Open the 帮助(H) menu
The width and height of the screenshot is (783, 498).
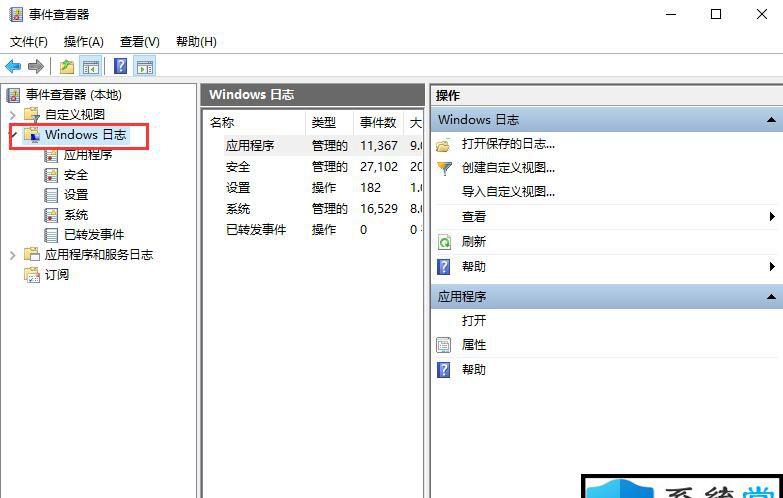point(196,41)
